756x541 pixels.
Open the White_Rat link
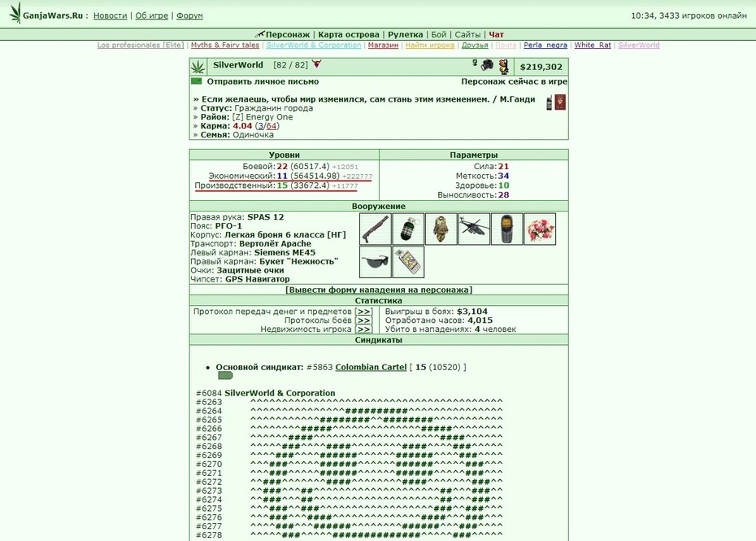coord(593,45)
